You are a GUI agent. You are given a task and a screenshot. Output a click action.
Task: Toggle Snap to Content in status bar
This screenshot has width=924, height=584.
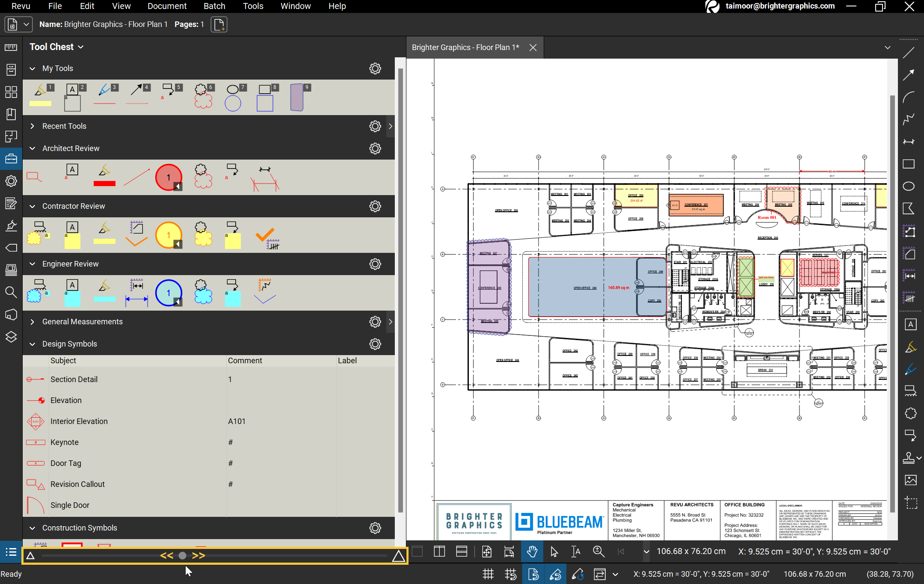(x=533, y=574)
